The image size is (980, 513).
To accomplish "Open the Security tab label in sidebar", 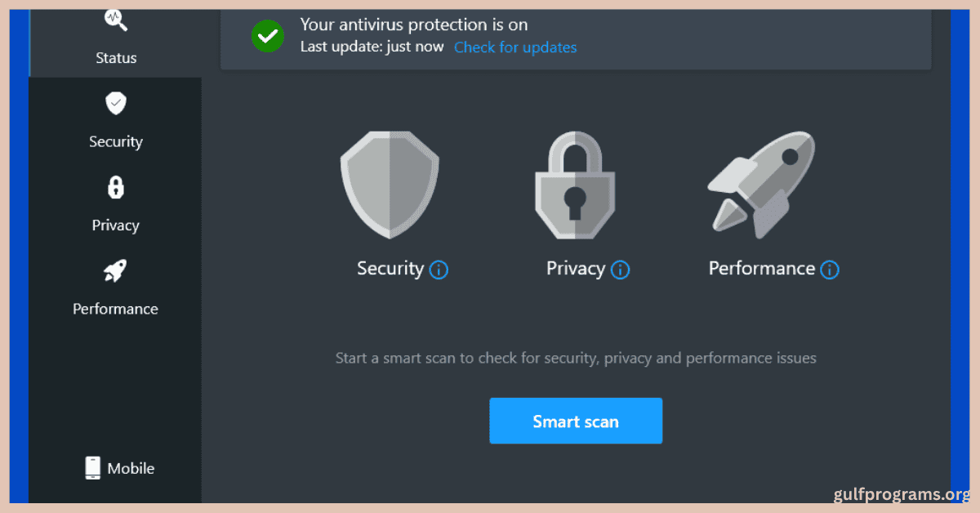I will coord(116,141).
